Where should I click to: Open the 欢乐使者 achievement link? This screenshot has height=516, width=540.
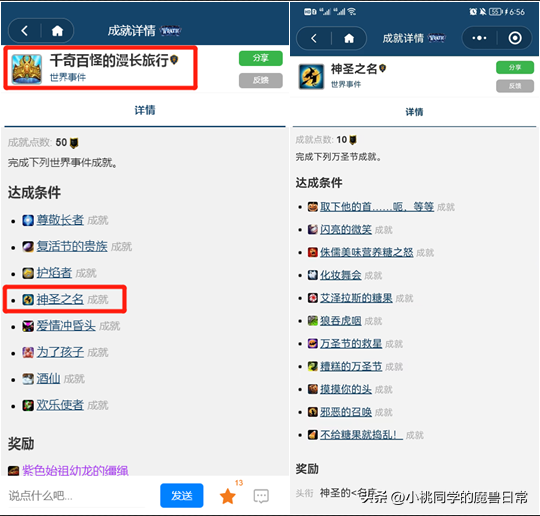[x=60, y=405]
